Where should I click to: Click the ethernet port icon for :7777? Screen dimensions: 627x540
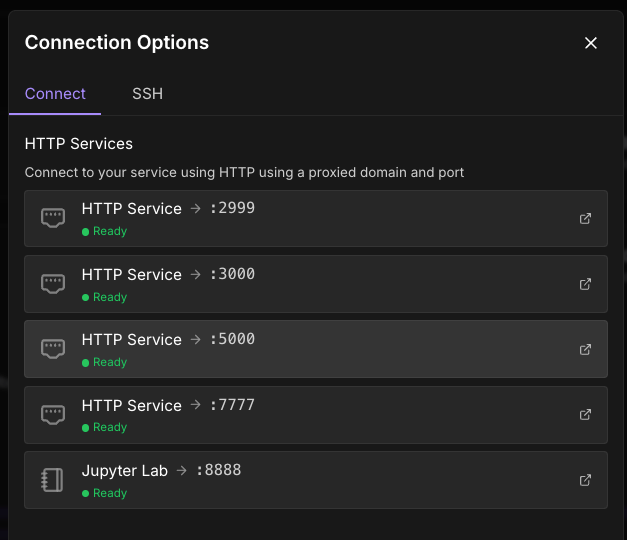pos(53,415)
